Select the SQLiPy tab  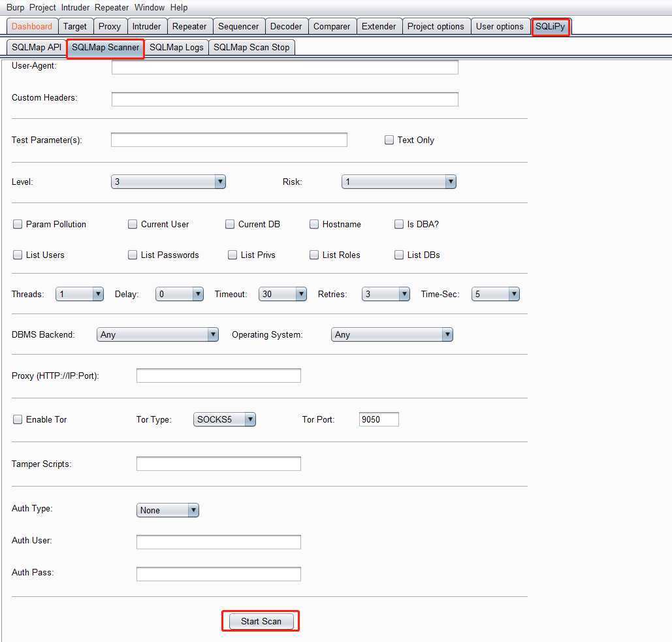551,27
